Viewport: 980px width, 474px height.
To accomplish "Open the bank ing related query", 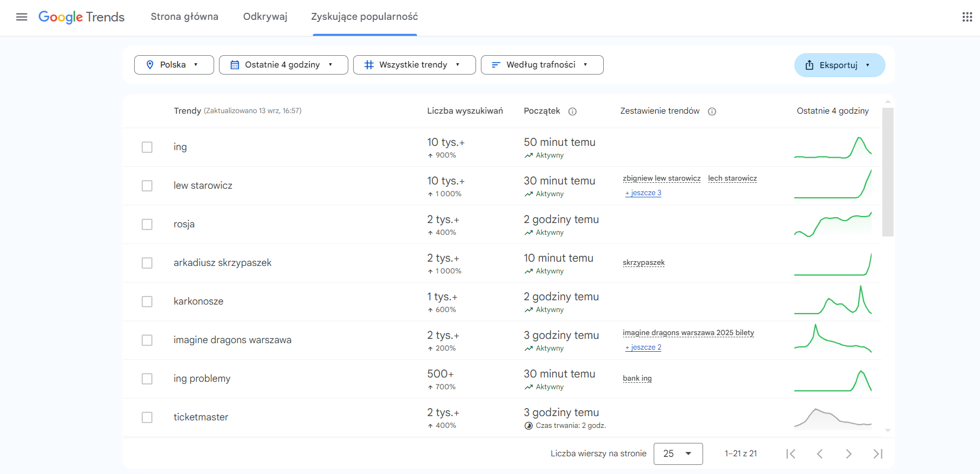I will (x=637, y=379).
